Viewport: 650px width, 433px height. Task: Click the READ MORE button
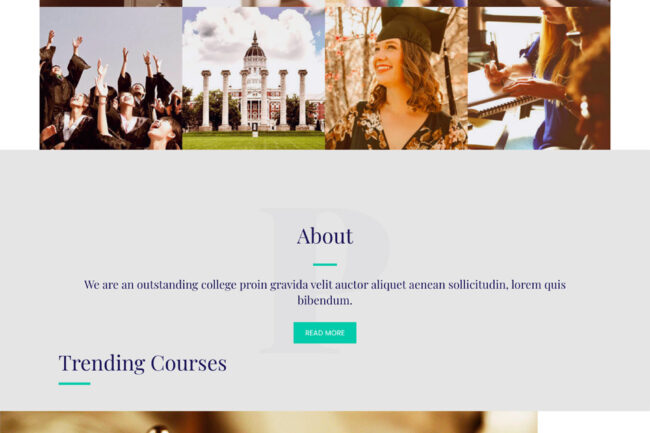point(325,333)
